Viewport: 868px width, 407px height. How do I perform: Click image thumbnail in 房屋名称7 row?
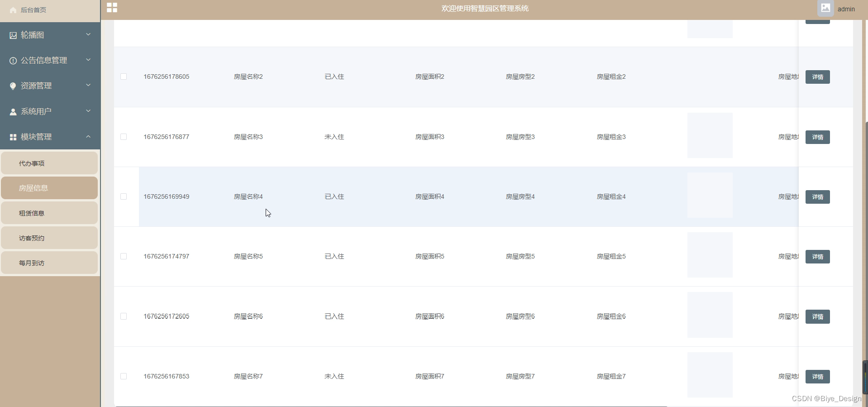[710, 375]
